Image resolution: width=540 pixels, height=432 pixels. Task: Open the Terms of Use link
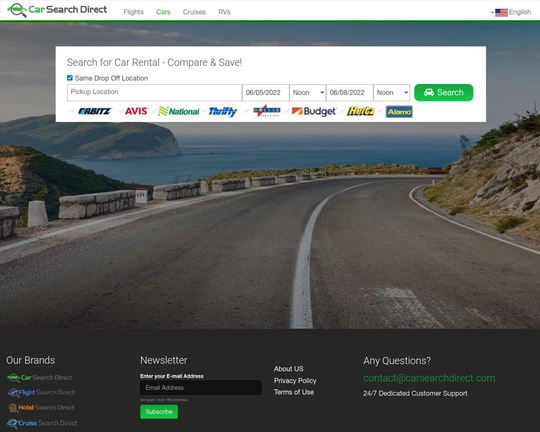tap(294, 392)
